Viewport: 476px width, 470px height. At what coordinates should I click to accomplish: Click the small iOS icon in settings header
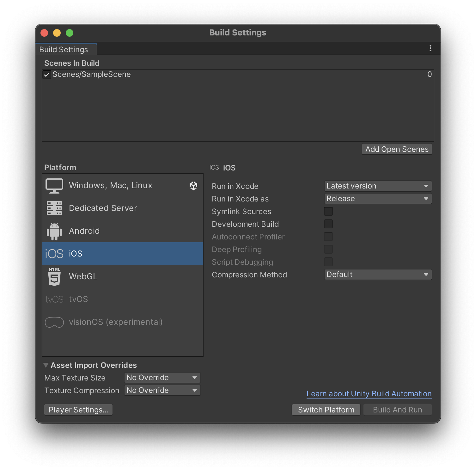tap(214, 167)
